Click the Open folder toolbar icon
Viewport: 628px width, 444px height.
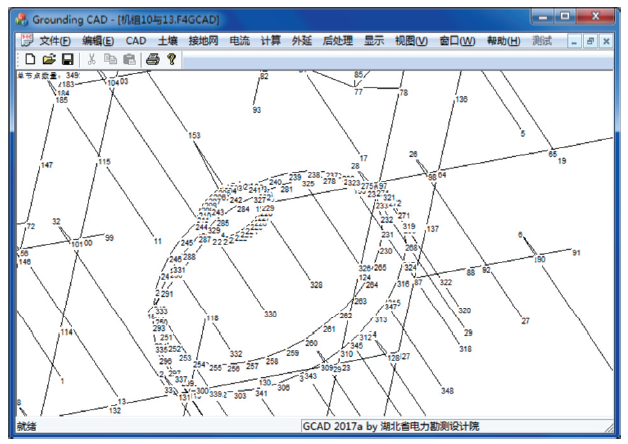click(48, 60)
